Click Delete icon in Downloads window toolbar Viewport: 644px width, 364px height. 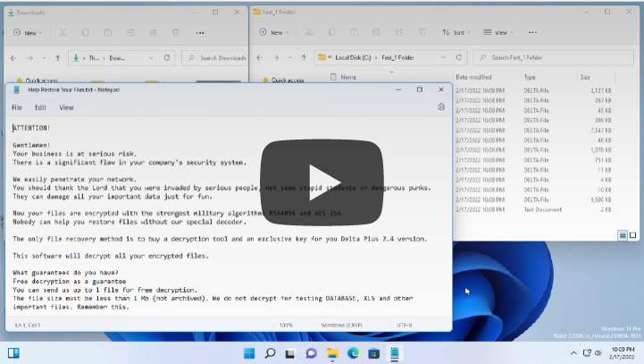click(176, 32)
